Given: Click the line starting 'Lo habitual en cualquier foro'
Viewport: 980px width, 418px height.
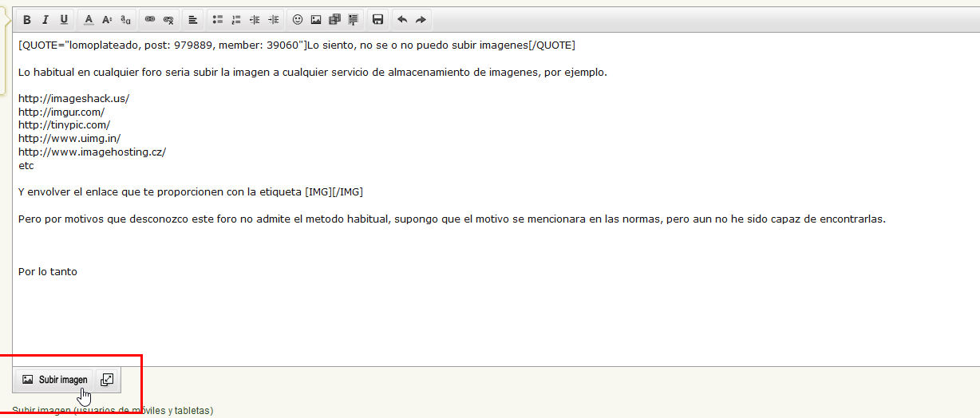Looking at the screenshot, I should (x=313, y=72).
